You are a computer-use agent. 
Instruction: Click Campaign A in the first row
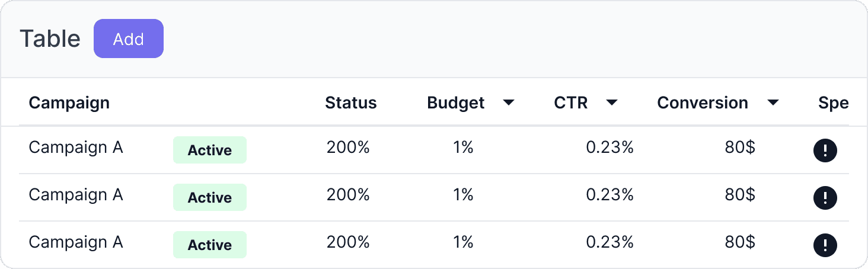point(76,147)
